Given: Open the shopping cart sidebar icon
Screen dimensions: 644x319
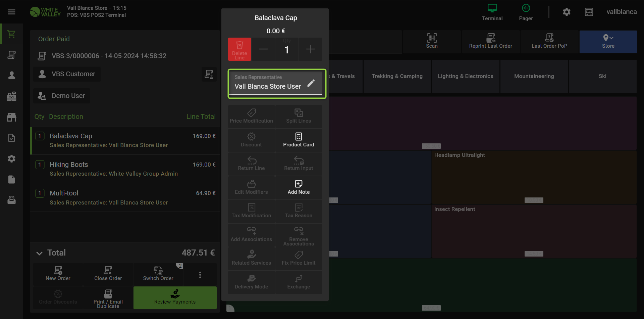Looking at the screenshot, I should click(11, 34).
